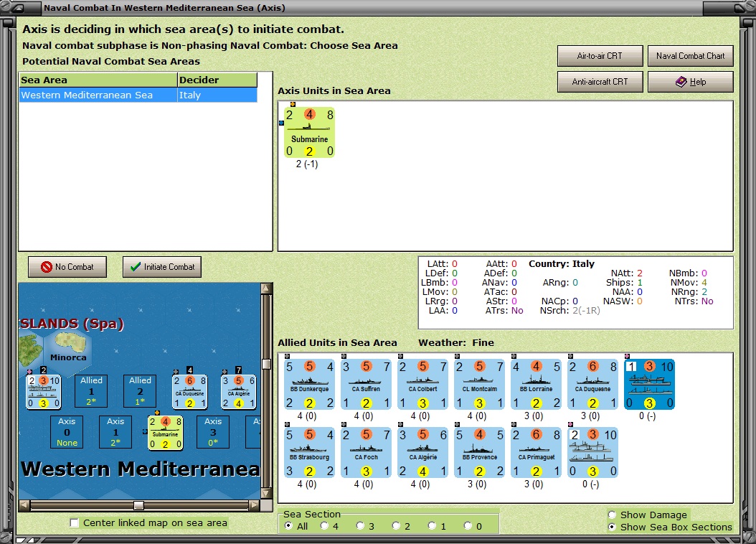Click CA Duquesne counter on the map
The width and height of the screenshot is (756, 544).
(190, 392)
